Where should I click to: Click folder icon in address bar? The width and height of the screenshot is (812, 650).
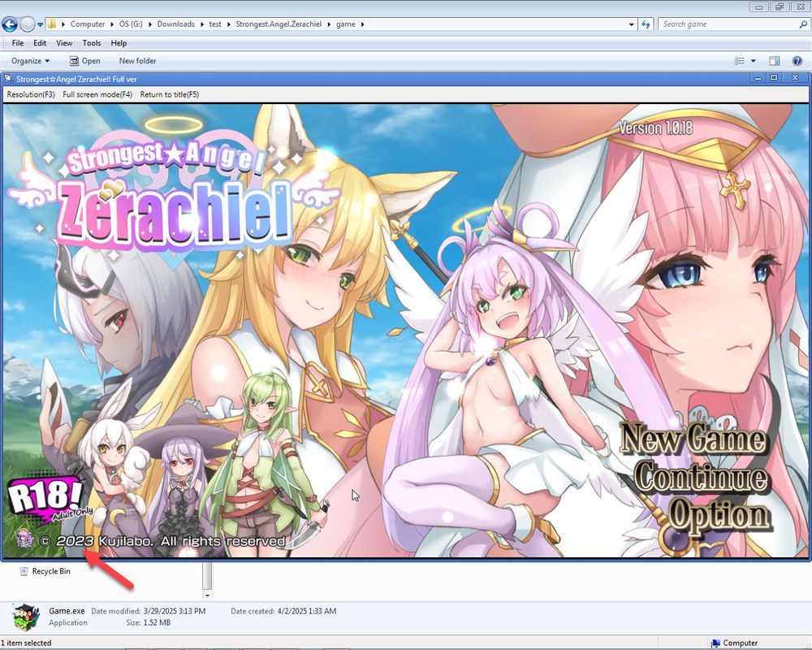pos(52,24)
